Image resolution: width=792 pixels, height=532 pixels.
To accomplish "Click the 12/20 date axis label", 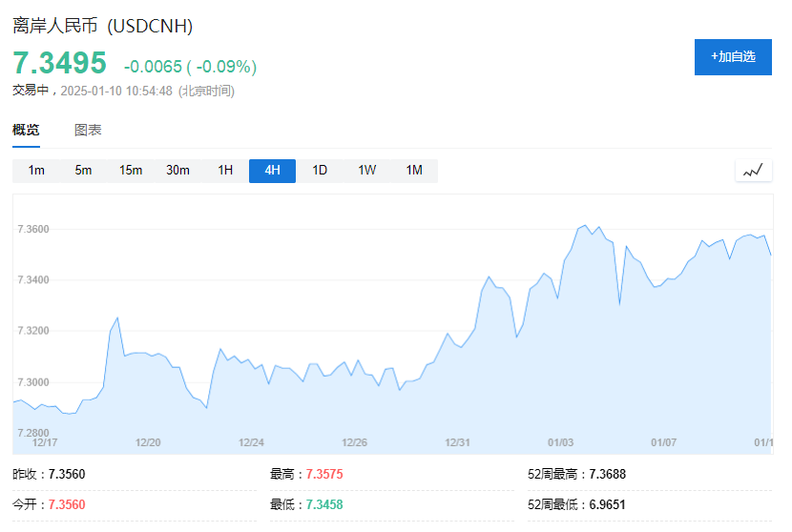I will point(148,442).
